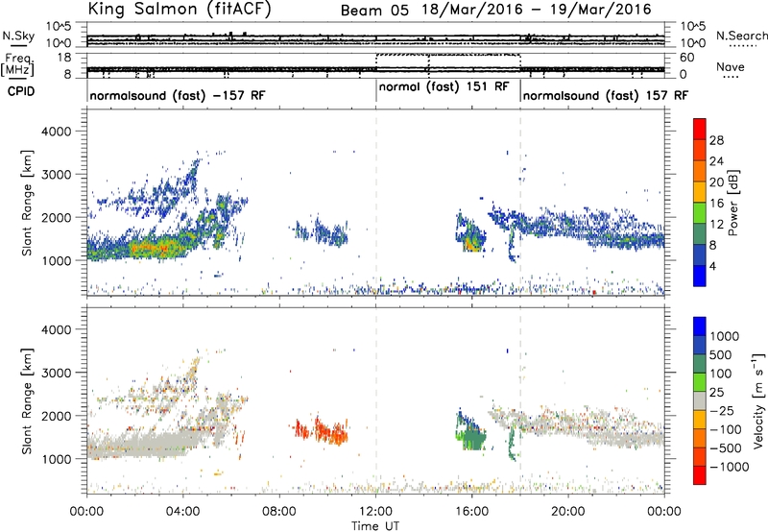Click the '16:00' time tick label
The height and width of the screenshot is (532, 768).
coord(471,512)
